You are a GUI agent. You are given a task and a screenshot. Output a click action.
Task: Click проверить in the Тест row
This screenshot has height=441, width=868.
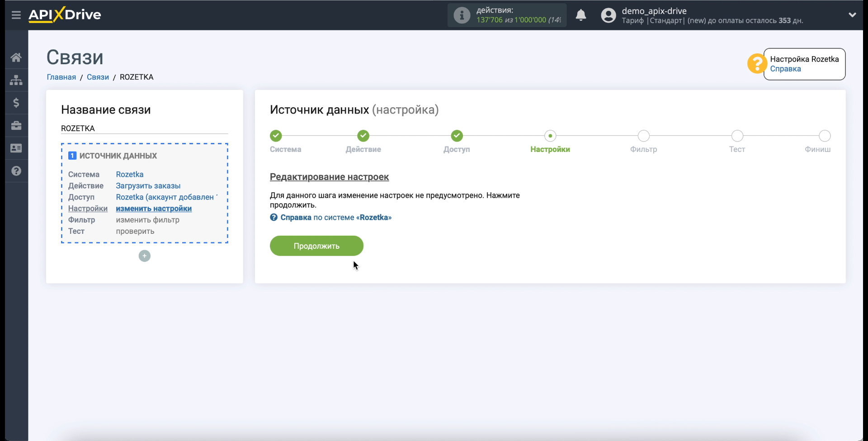coord(135,231)
